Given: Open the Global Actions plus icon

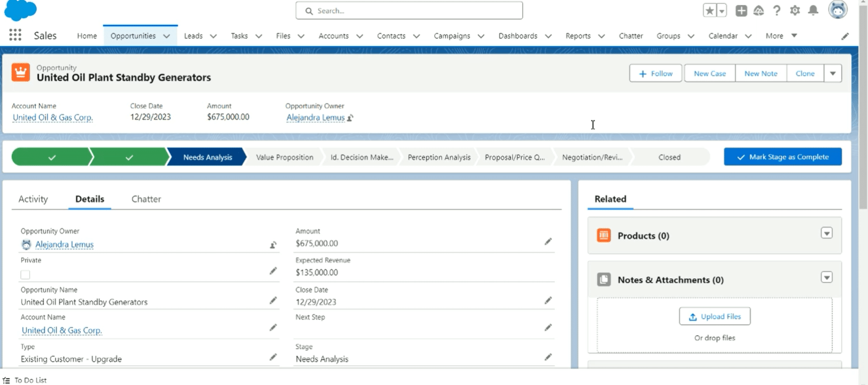Looking at the screenshot, I should pyautogui.click(x=741, y=10).
